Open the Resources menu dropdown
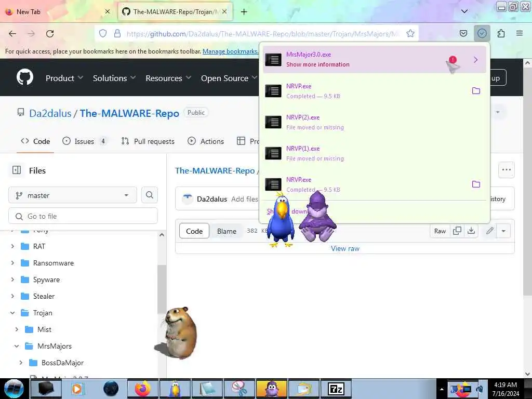This screenshot has width=532, height=399. click(168, 78)
